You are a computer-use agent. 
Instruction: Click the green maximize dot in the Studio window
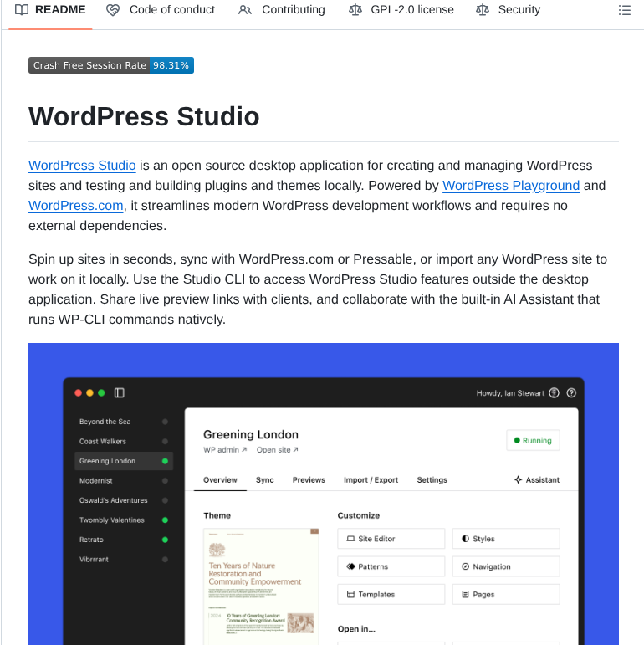(x=101, y=393)
